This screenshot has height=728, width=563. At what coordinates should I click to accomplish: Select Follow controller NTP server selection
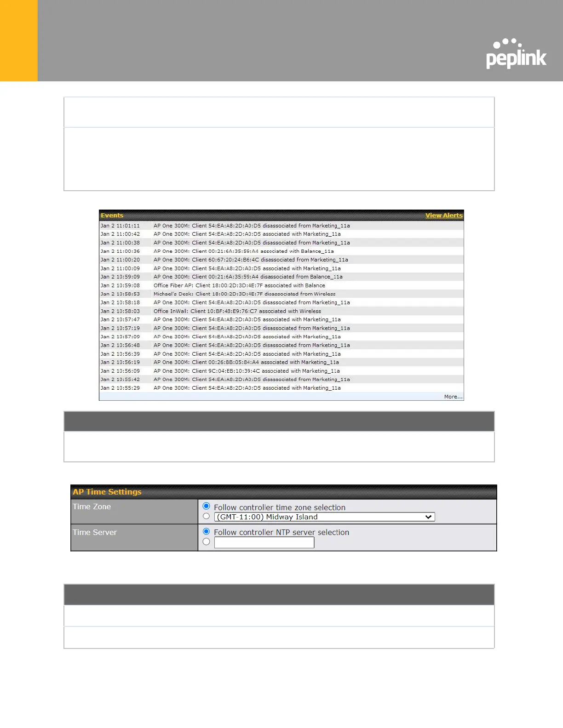(x=207, y=531)
